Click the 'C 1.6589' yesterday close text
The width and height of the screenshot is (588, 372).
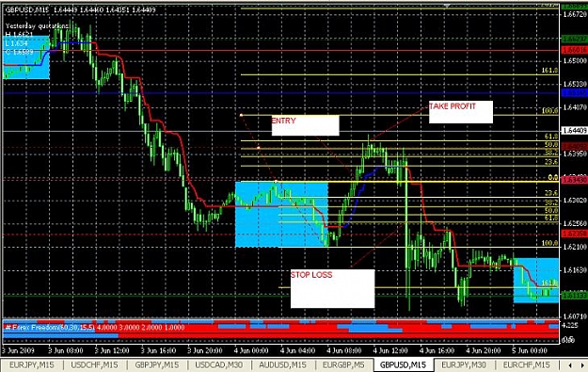click(x=20, y=52)
